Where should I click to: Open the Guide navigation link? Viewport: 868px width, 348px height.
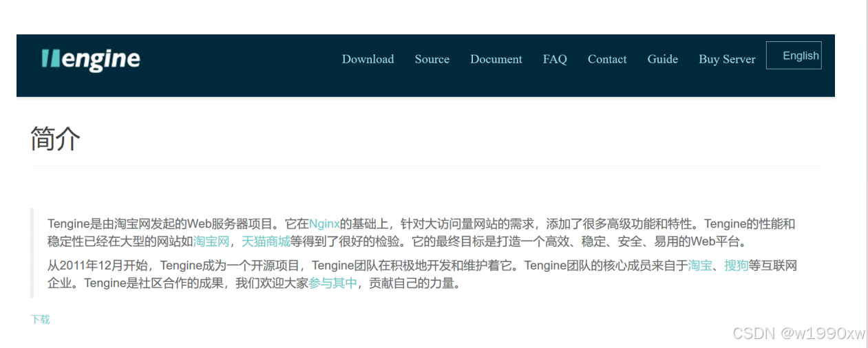pyautogui.click(x=662, y=59)
